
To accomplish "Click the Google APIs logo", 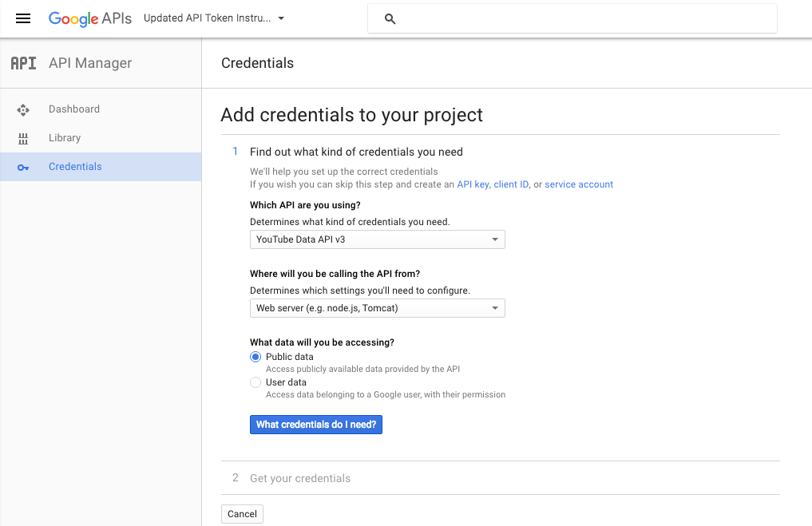I will click(x=90, y=18).
